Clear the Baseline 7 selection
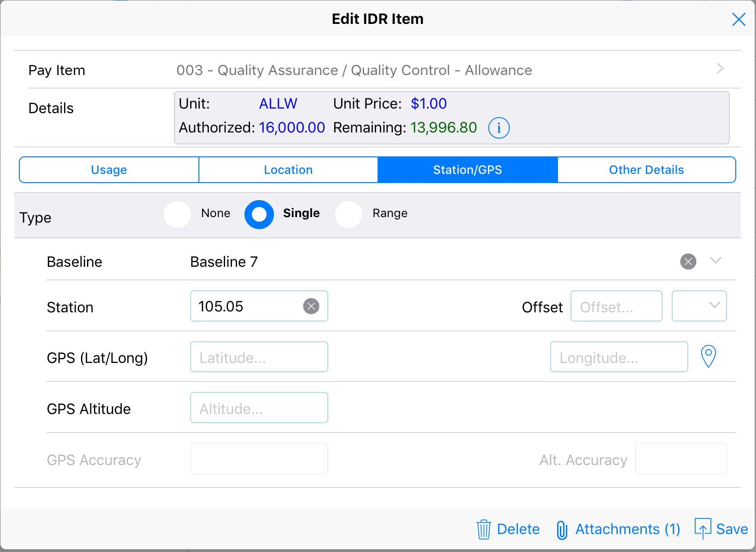Image resolution: width=756 pixels, height=552 pixels. tap(688, 262)
